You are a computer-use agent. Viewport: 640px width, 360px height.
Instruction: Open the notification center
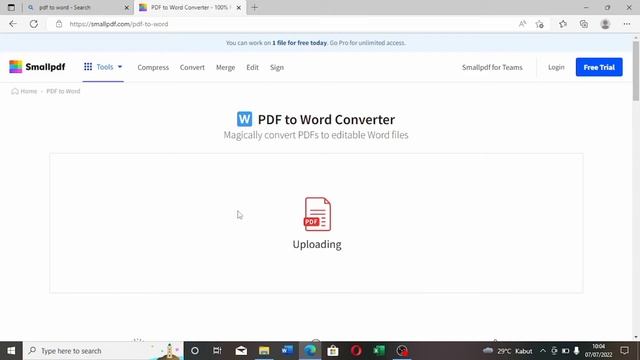(624, 351)
